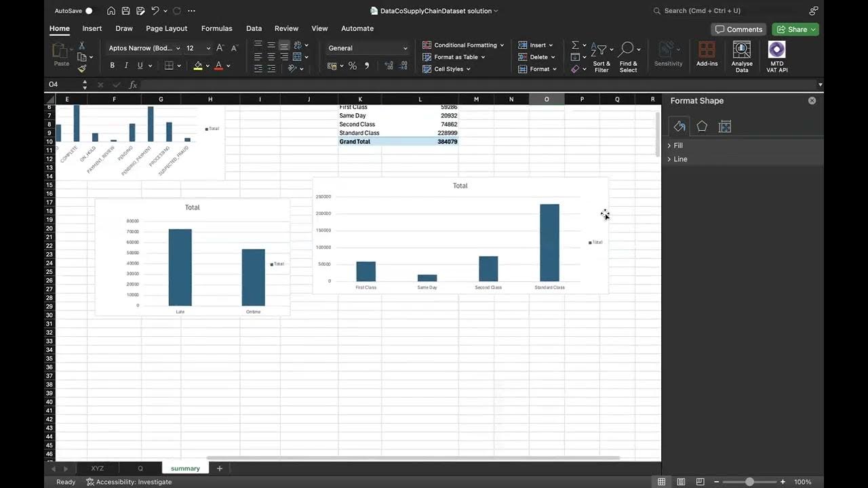This screenshot has width=868, height=488.
Task: Click the Analyse Data icon
Action: tap(742, 56)
